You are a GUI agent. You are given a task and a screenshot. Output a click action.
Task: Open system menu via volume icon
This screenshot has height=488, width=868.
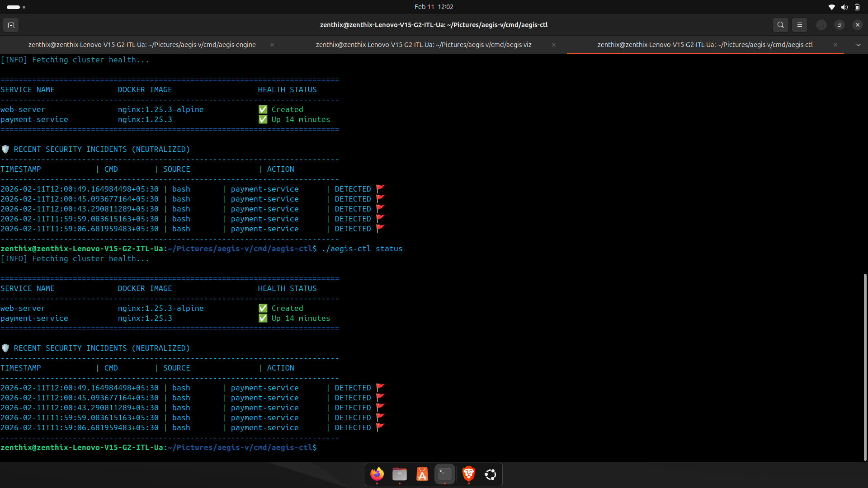coord(844,7)
